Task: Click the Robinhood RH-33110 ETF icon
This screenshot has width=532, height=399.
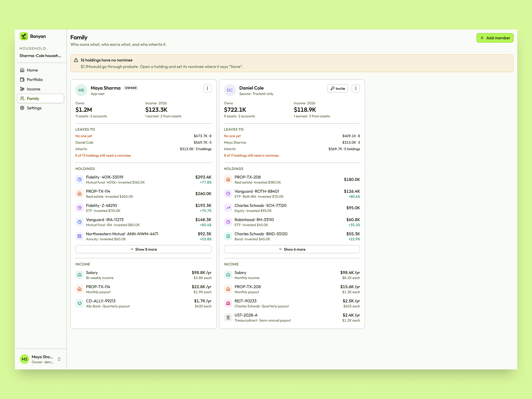Action: 228,222
